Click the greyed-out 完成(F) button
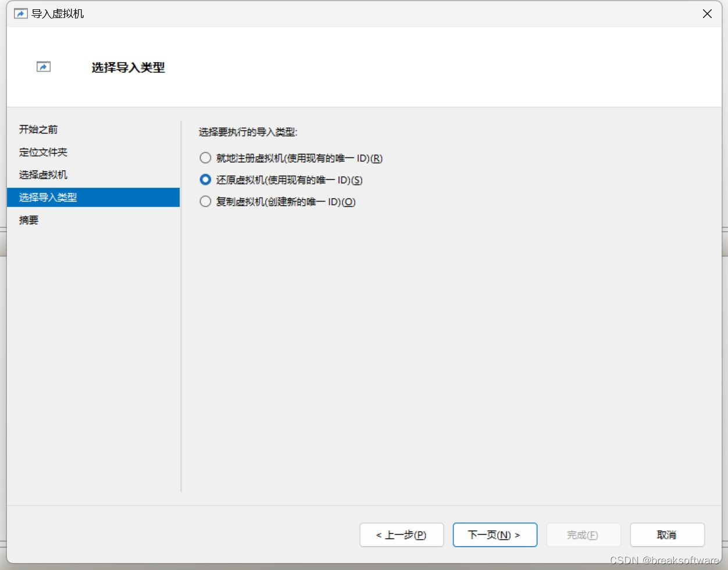 (582, 535)
